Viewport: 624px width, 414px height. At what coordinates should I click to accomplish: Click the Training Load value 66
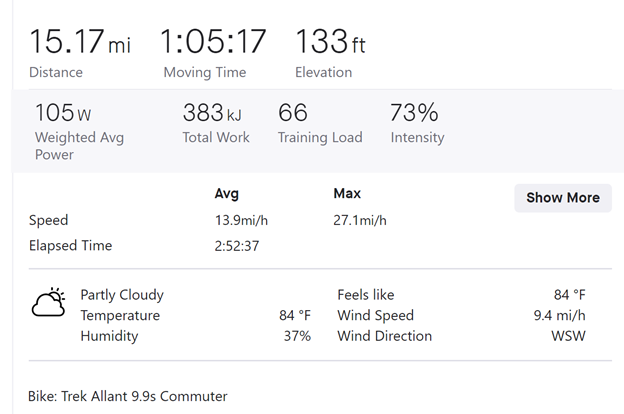click(293, 113)
